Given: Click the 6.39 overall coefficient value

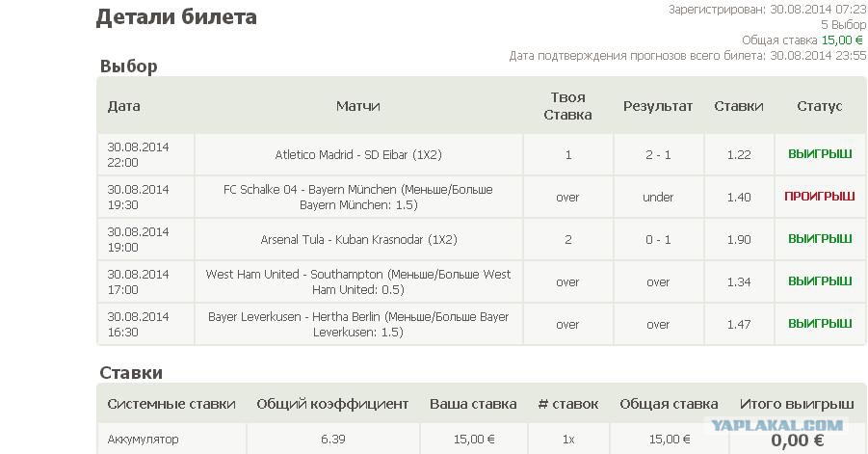Looking at the screenshot, I should point(332,440).
